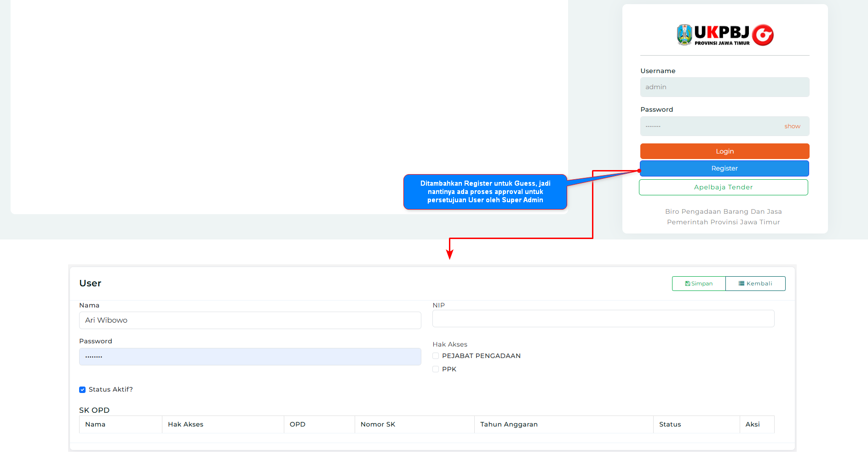Show the password using show link
Screen dimensions: 868x461
point(792,126)
